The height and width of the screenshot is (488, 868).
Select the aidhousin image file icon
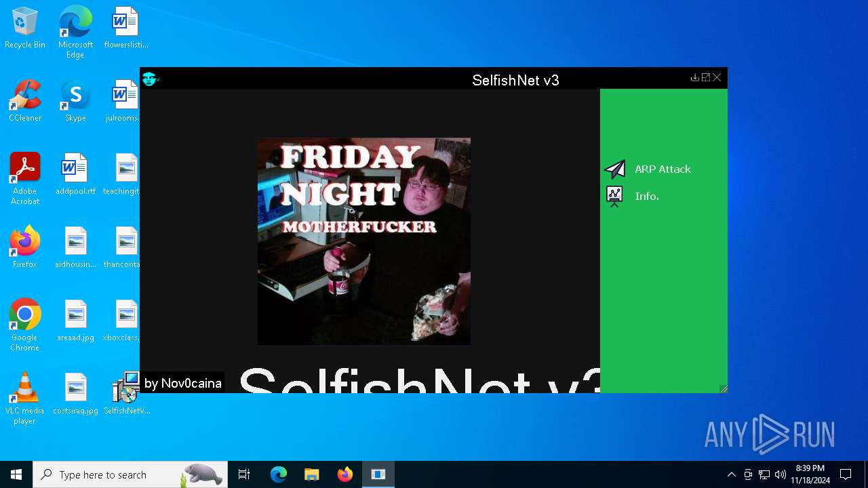(x=75, y=248)
